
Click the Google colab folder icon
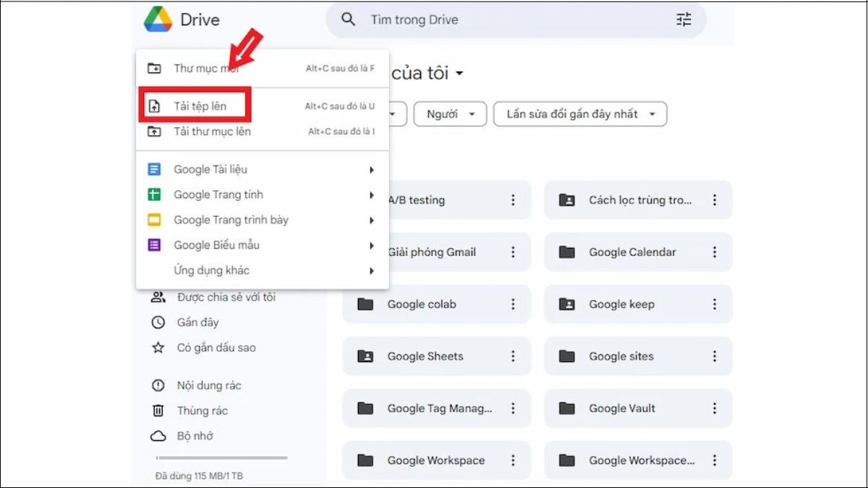coord(365,304)
